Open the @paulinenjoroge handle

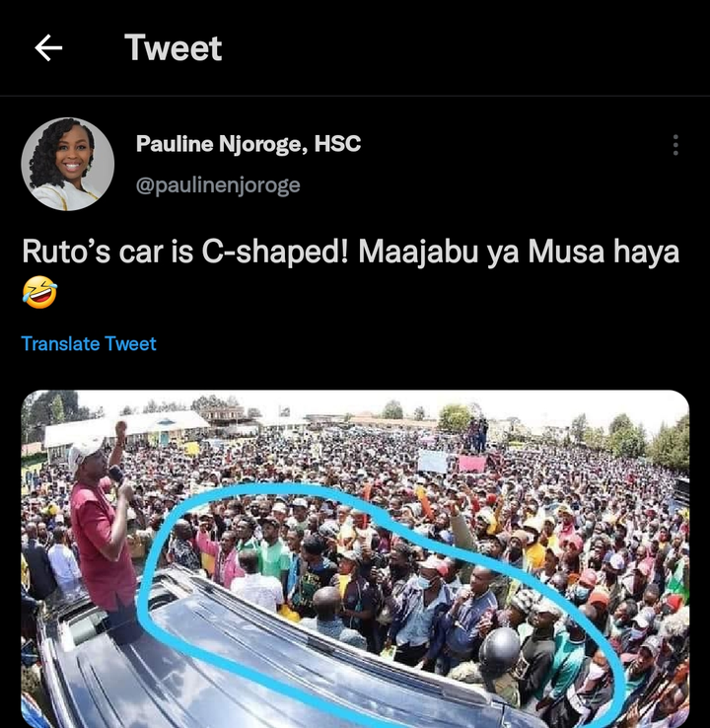point(218,184)
